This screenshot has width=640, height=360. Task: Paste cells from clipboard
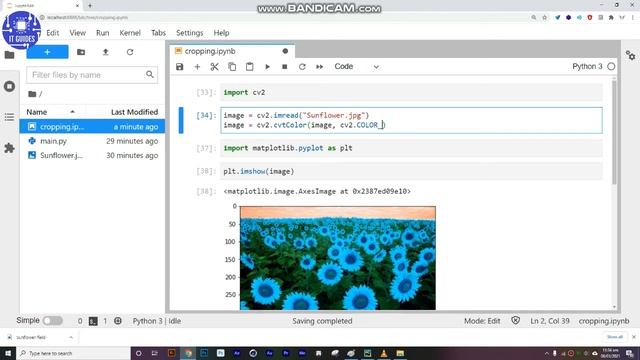click(249, 67)
